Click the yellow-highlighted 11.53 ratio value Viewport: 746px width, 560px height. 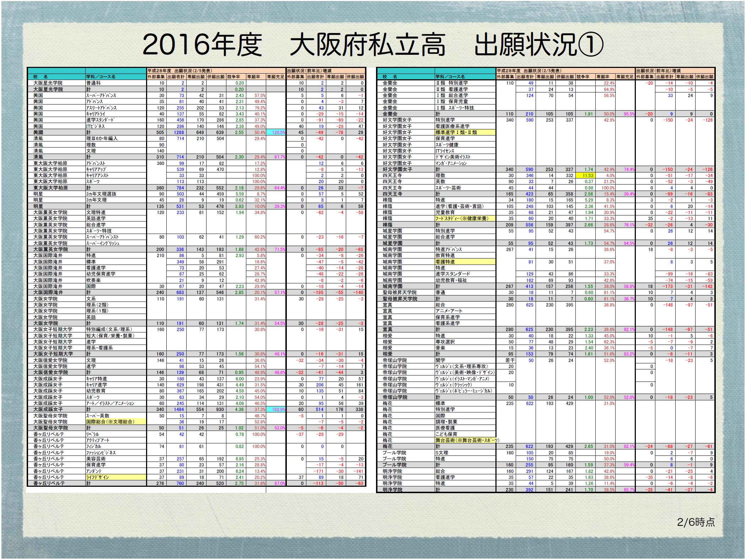pyautogui.click(x=585, y=175)
